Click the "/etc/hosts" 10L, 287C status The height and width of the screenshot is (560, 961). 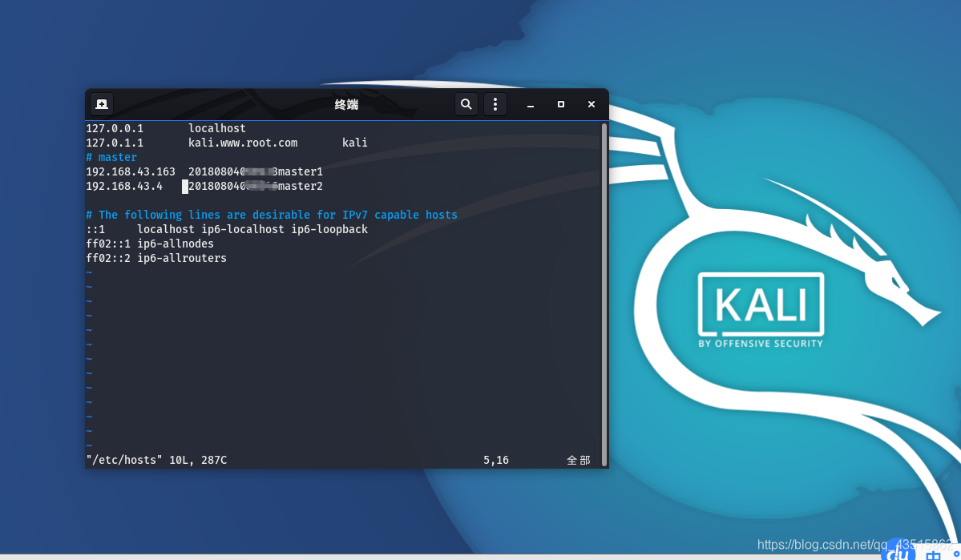click(156, 460)
